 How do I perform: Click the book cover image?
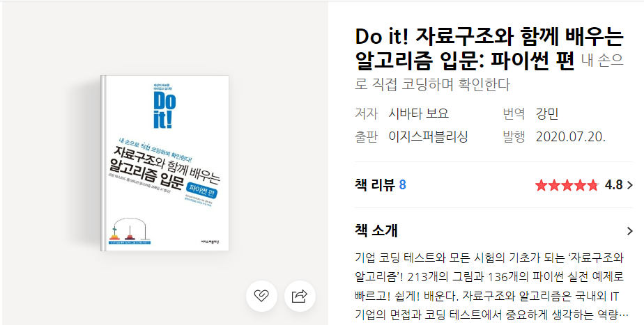[x=164, y=163]
